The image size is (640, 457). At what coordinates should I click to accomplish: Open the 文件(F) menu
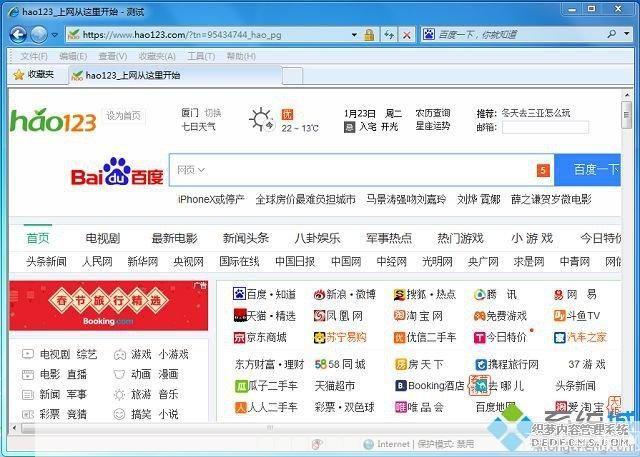click(34, 56)
